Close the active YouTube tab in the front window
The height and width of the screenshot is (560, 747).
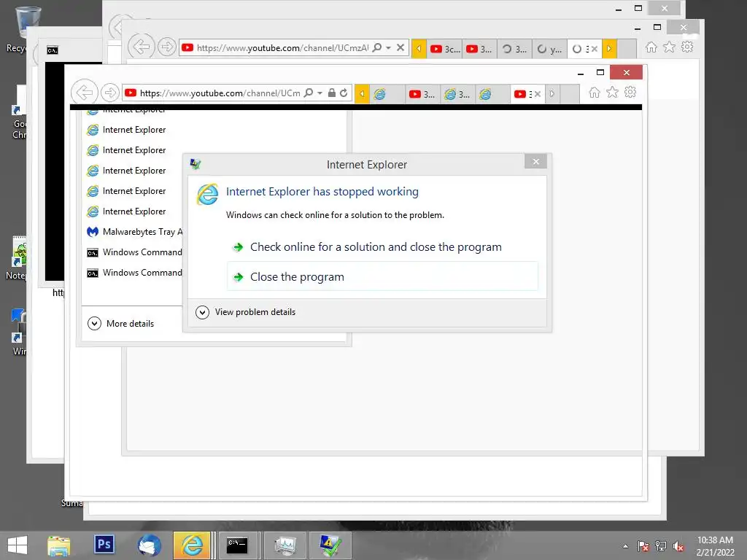(538, 94)
